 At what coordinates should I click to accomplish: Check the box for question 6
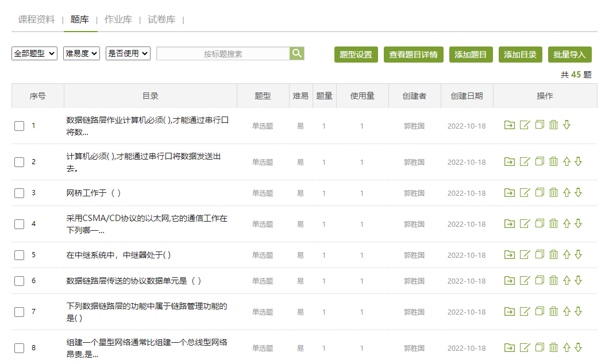(x=19, y=281)
